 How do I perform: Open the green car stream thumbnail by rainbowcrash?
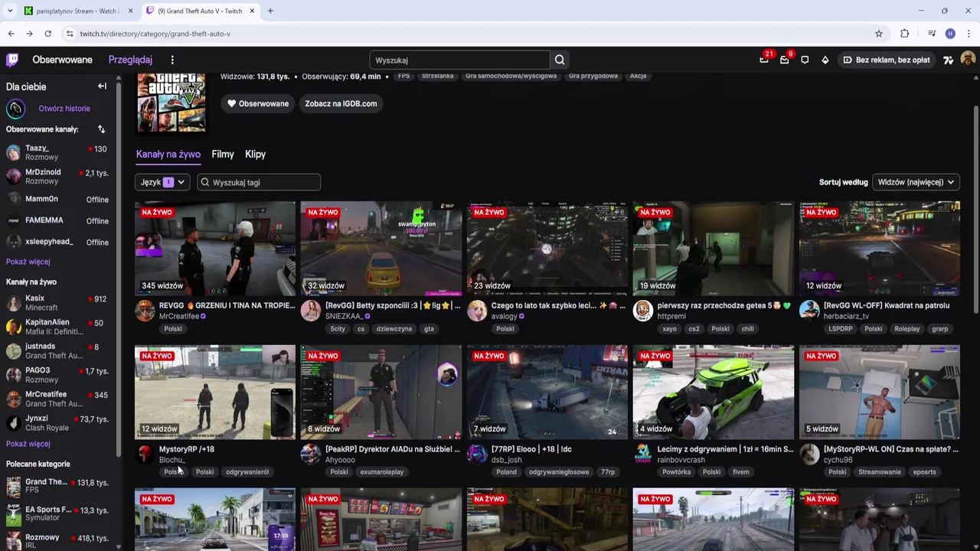[x=714, y=393]
